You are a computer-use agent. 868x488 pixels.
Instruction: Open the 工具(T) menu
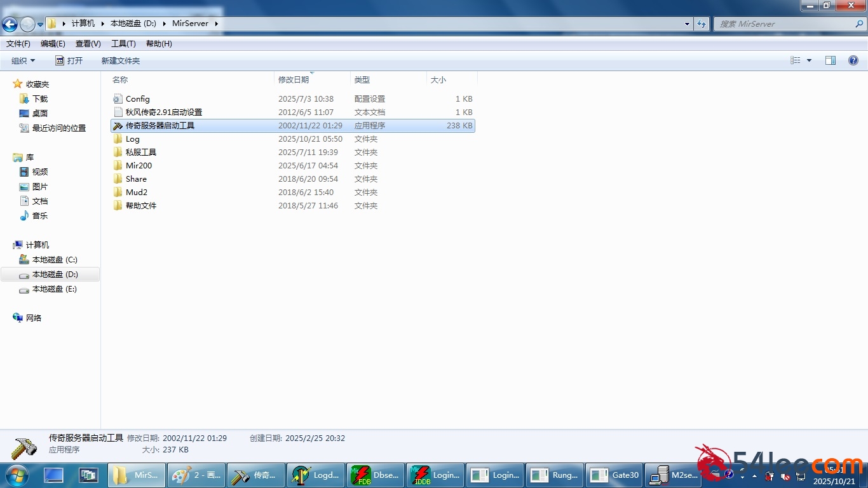[x=123, y=44]
